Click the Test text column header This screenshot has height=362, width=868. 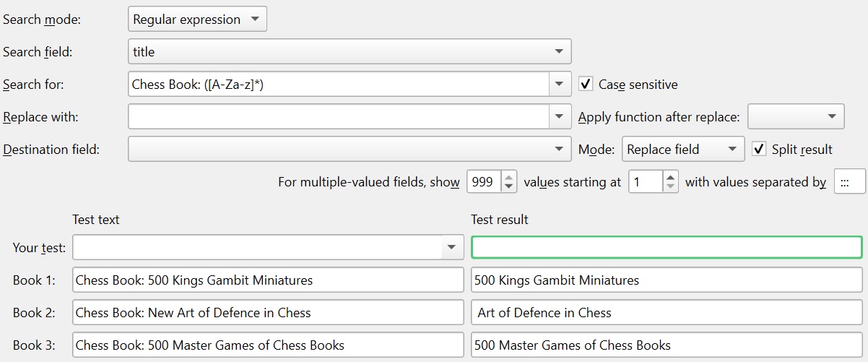click(96, 219)
